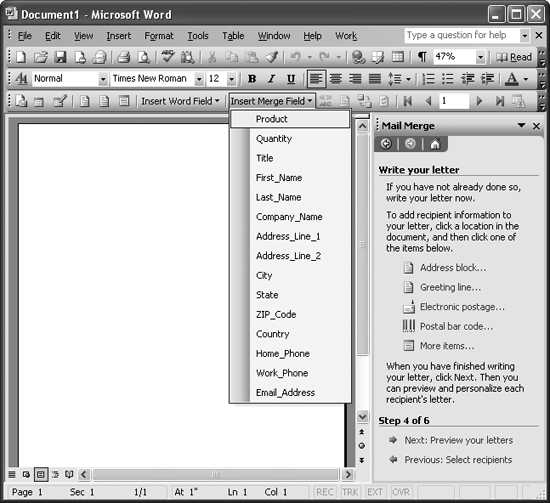Select First_Name merge field
Screen dimensions: 550x503
(x=290, y=178)
